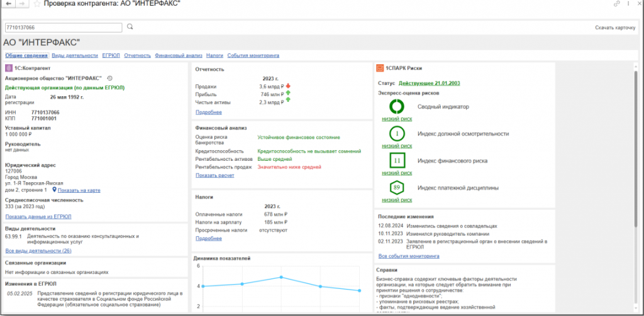Click Скачать карточку at top right

(615, 28)
